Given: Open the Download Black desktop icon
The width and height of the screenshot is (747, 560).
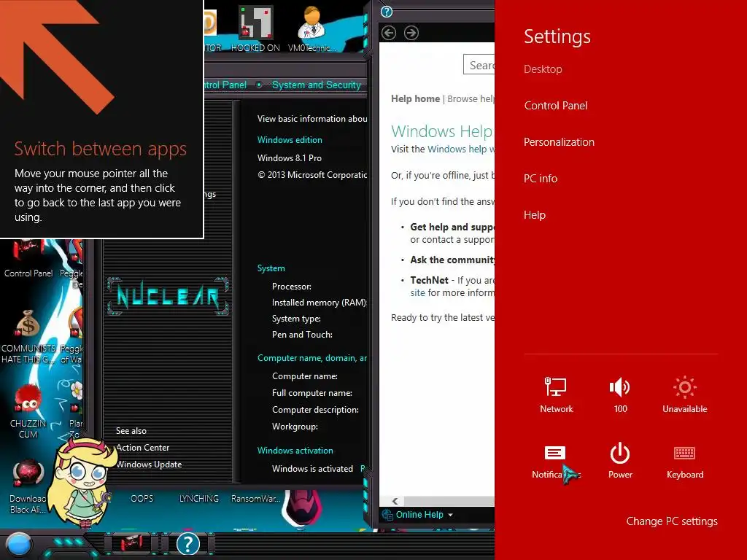Looking at the screenshot, I should click(x=28, y=487).
